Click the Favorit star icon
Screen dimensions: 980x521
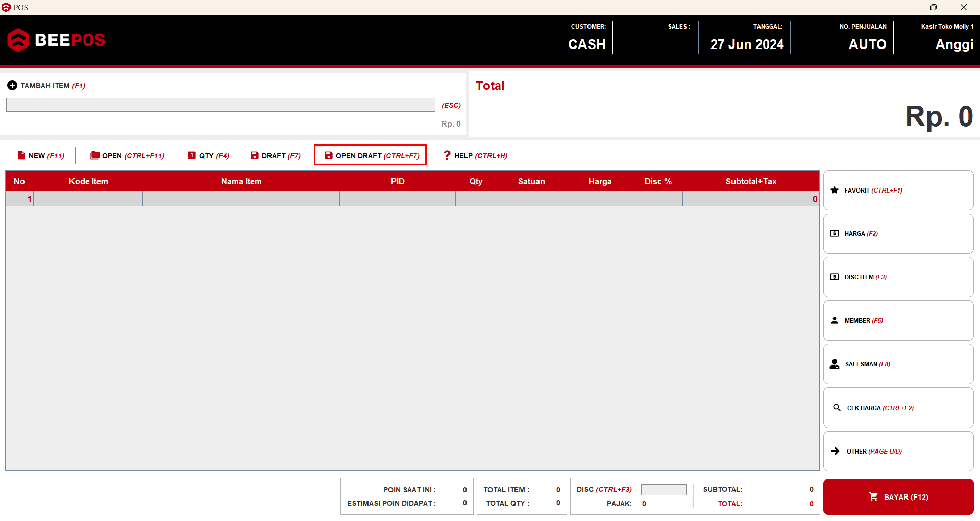pos(835,190)
